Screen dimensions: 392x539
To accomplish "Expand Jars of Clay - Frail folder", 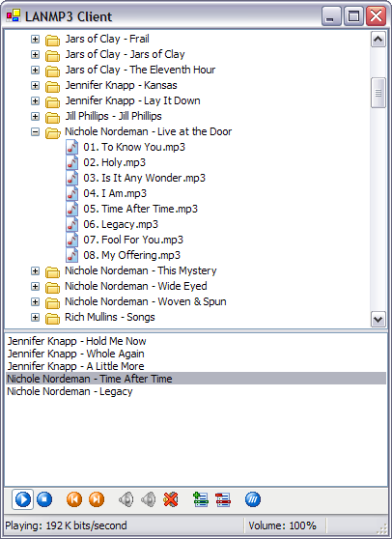I will click(35, 39).
